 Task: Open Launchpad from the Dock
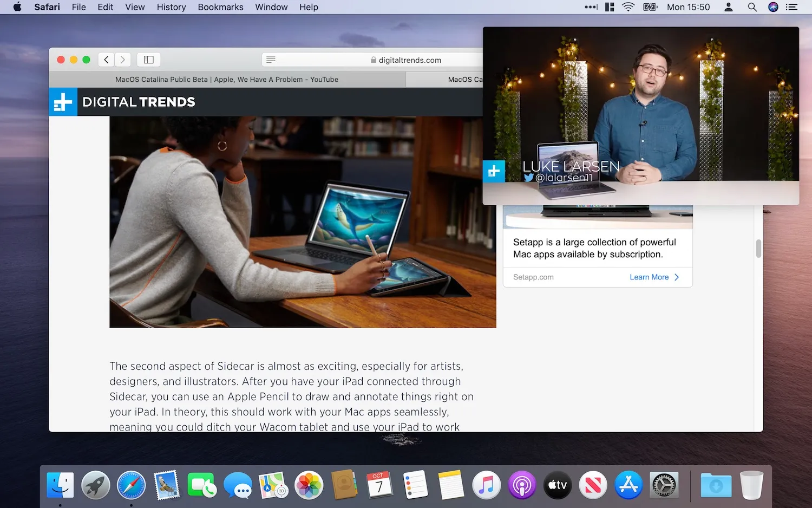95,485
